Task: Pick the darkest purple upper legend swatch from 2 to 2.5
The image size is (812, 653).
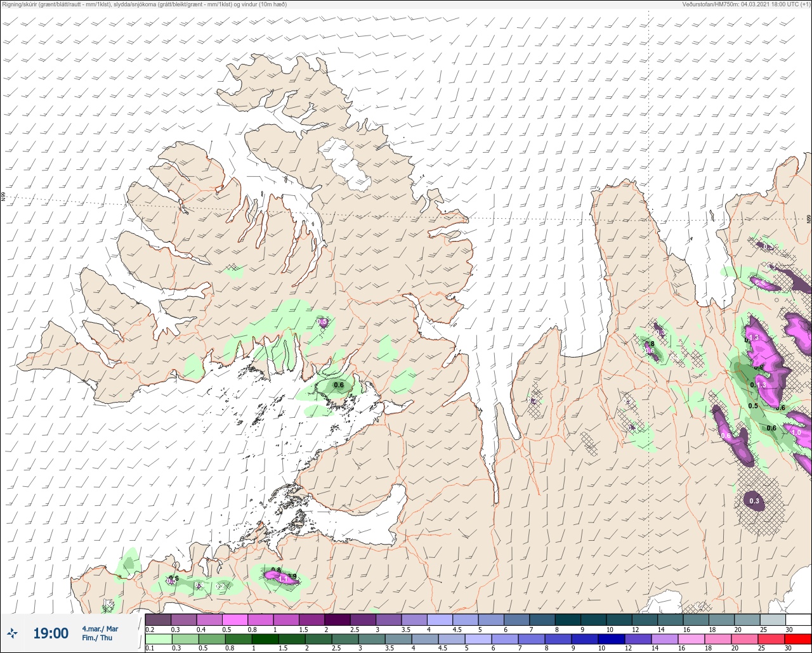Action: pos(337,619)
